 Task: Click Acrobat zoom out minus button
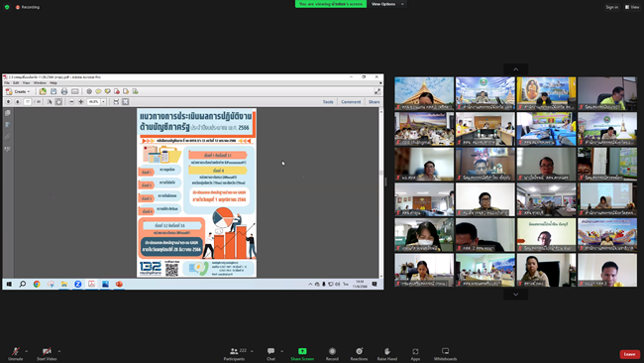click(x=71, y=101)
